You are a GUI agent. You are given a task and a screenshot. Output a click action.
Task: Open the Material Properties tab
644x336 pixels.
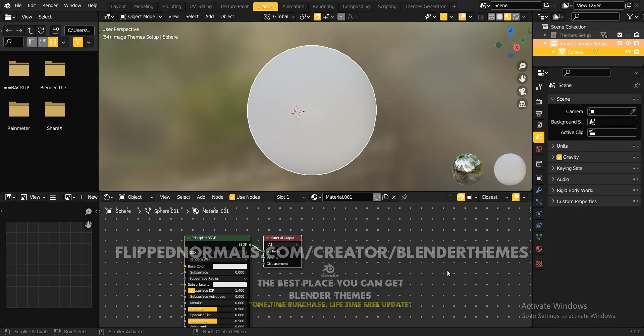point(539,249)
